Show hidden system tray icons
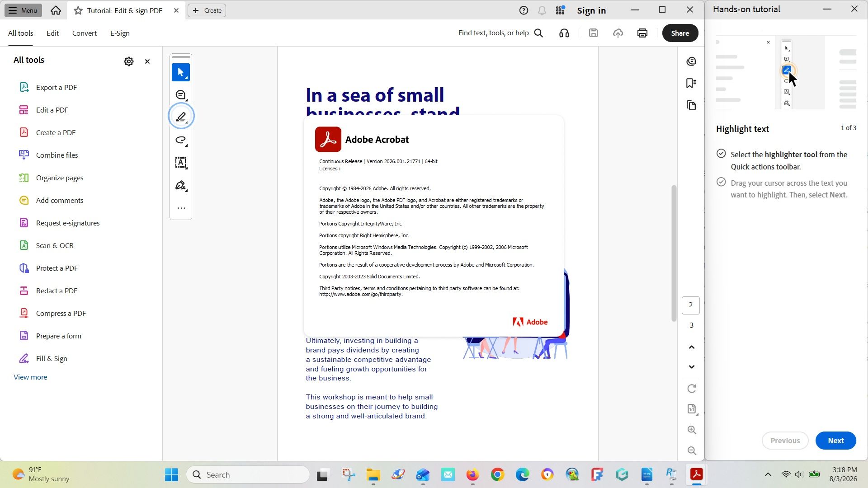 [x=768, y=474]
